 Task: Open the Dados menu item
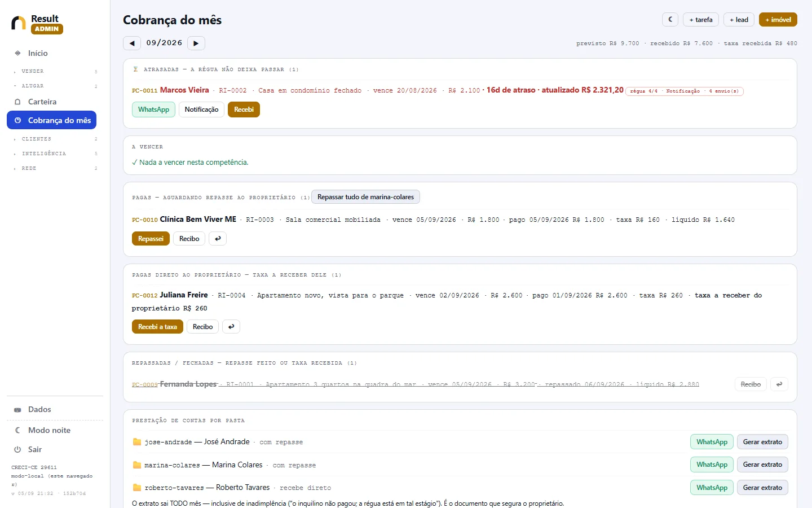(x=55, y=410)
